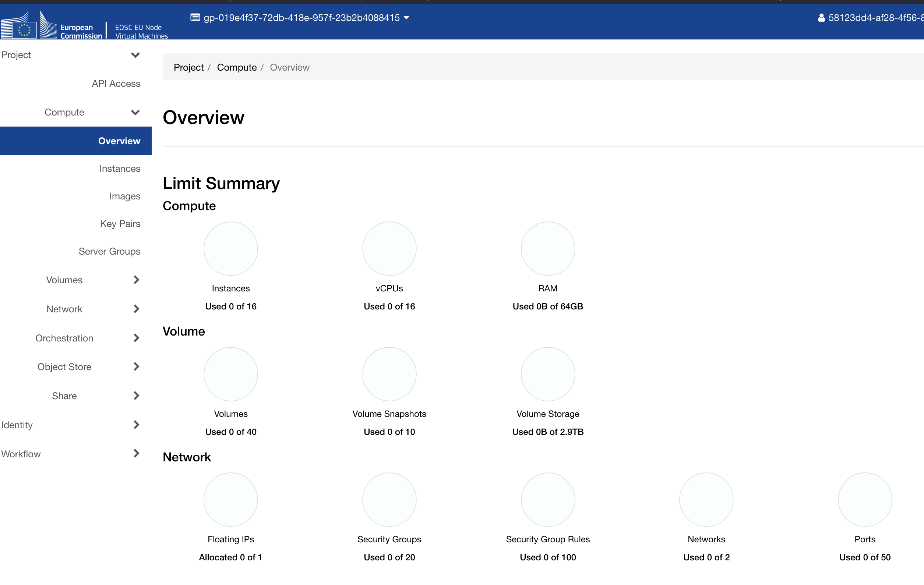924x585 pixels.
Task: Click the Instances usage pie chart
Action: pyautogui.click(x=230, y=249)
